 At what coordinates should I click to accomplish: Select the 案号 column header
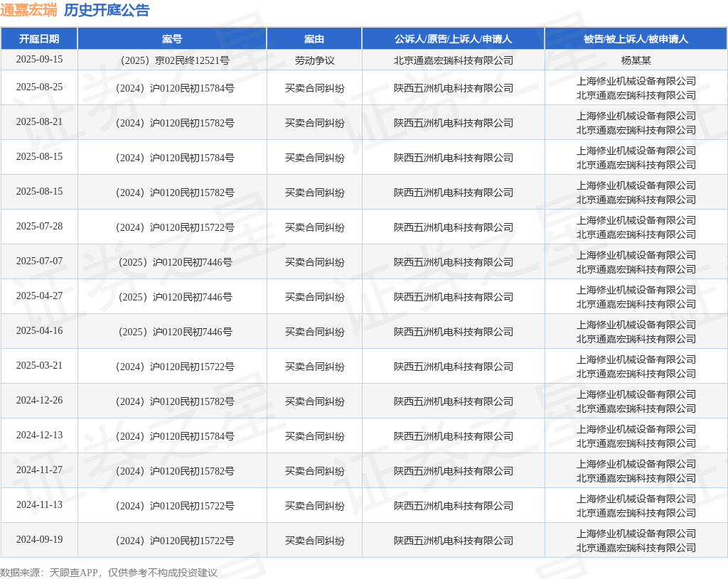coord(172,39)
